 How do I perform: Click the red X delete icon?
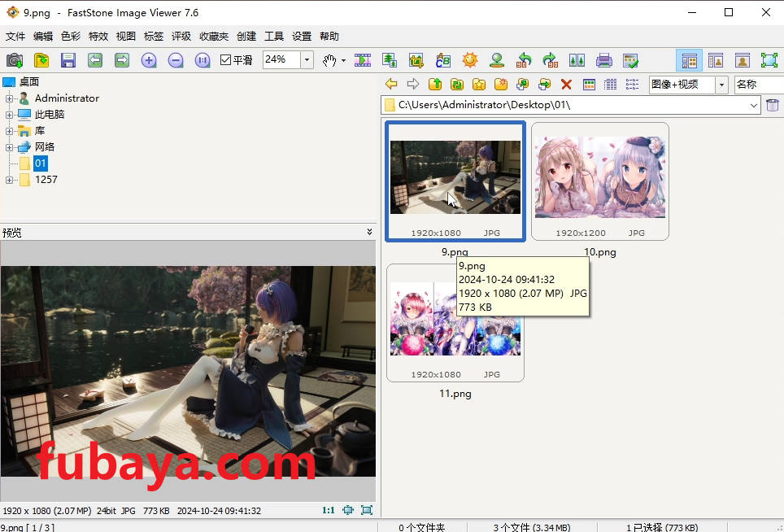click(x=566, y=84)
